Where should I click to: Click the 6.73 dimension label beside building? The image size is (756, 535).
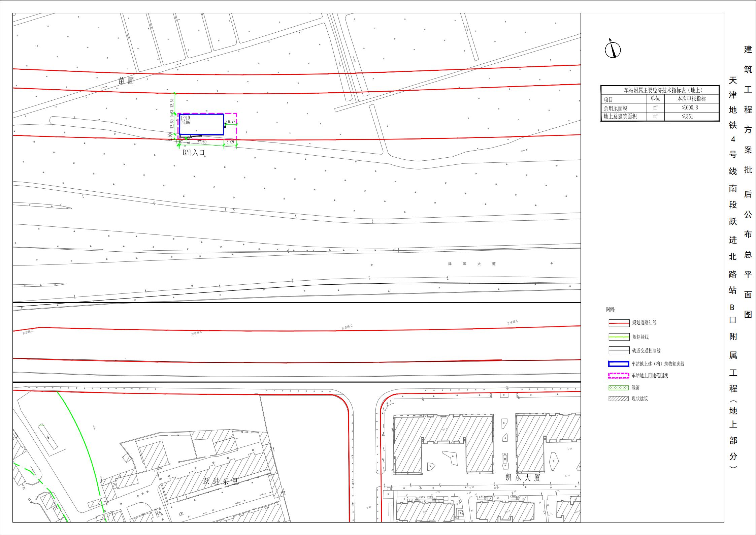click(231, 122)
